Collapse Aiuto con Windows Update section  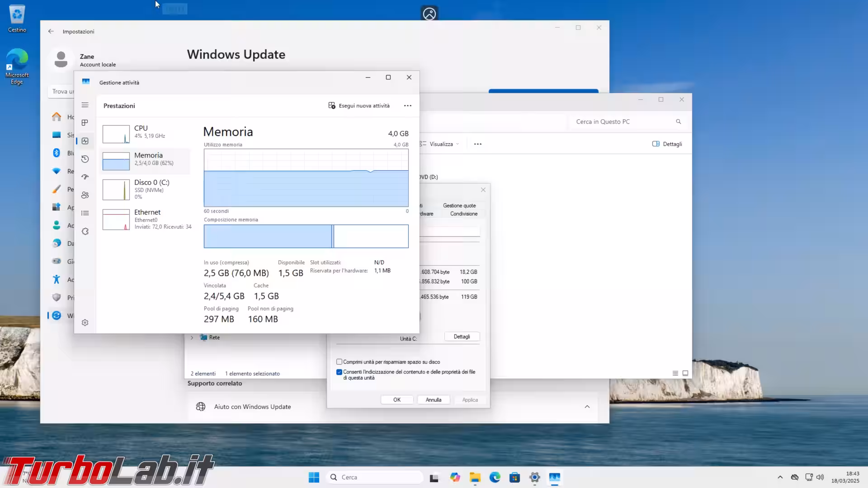[x=587, y=407]
